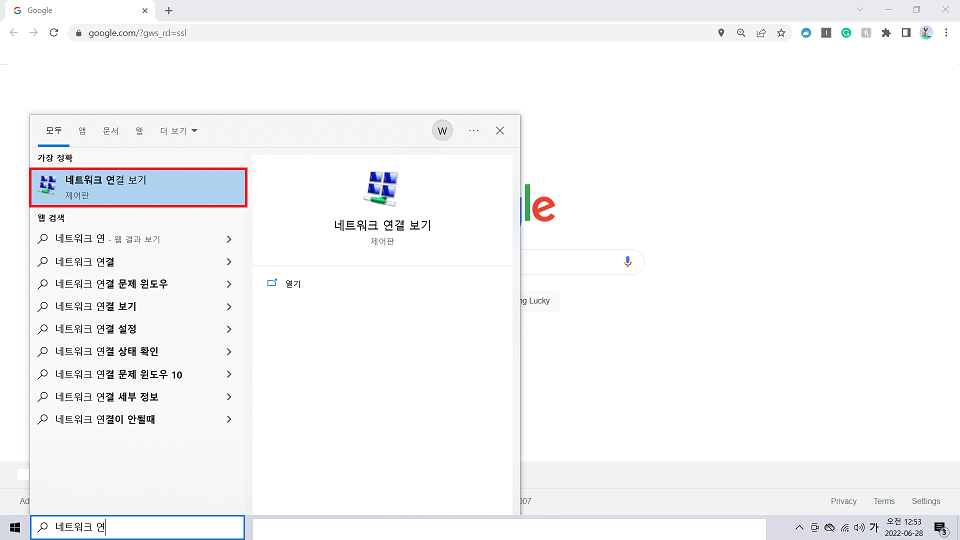
Task: Open the 네트워크 연결 보기 best match result
Action: tap(138, 187)
